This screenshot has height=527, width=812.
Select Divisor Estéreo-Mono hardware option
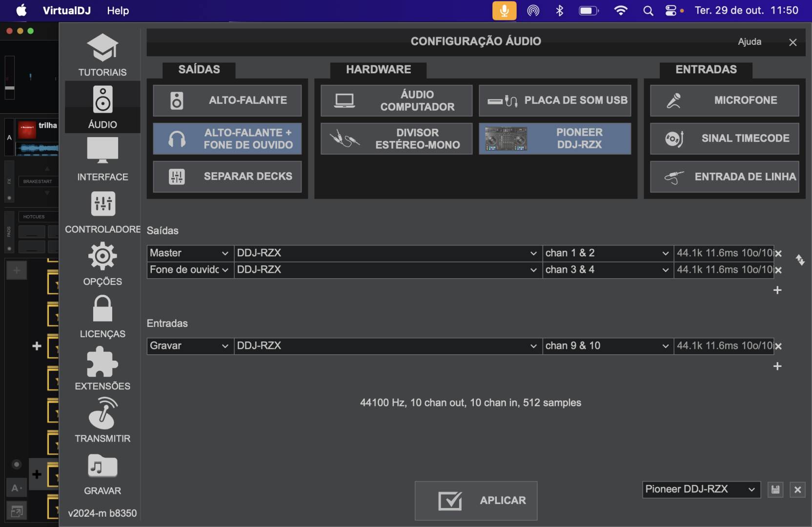[396, 139]
